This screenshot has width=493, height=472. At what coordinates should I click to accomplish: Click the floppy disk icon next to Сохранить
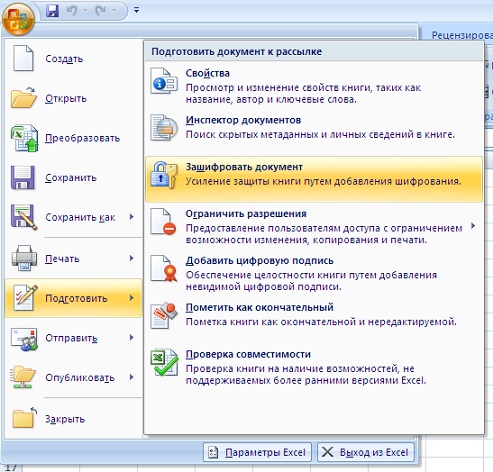pos(23,178)
